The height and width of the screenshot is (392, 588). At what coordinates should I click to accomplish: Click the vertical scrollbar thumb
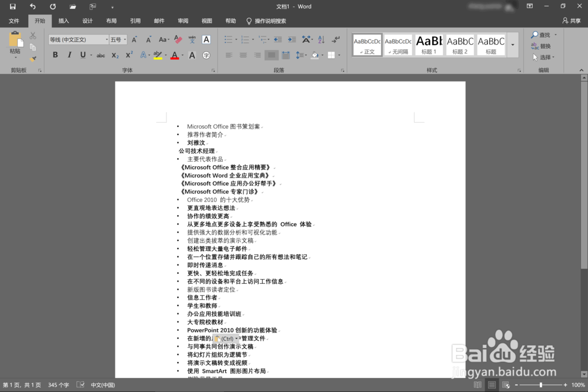584,175
